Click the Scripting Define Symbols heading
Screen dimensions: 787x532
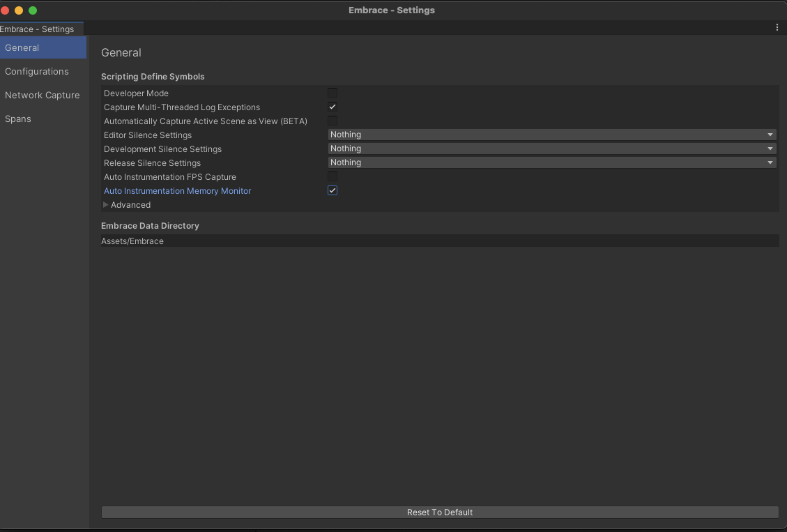coord(153,76)
